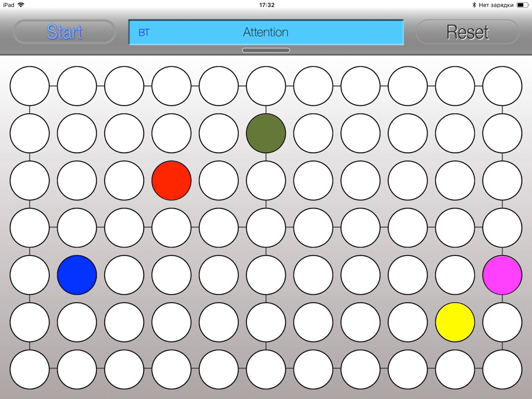Tap the white circle right of yellow circle
The height and width of the screenshot is (399, 532).
click(x=502, y=322)
